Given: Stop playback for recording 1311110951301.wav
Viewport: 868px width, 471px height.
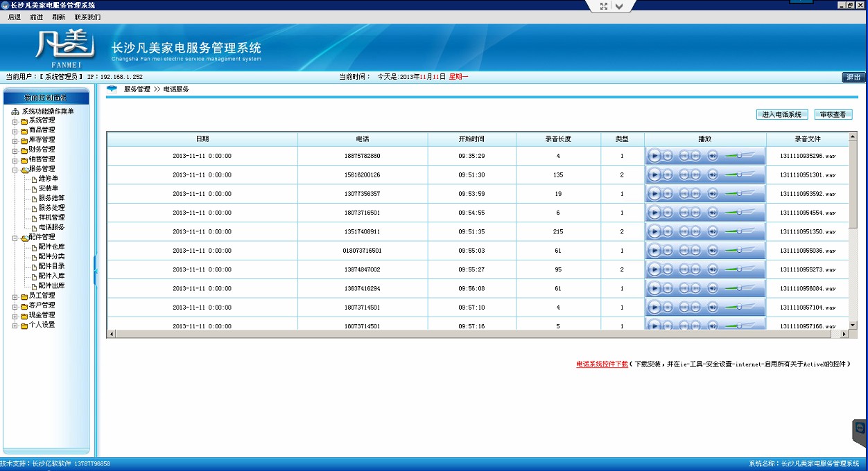Looking at the screenshot, I should point(668,175).
